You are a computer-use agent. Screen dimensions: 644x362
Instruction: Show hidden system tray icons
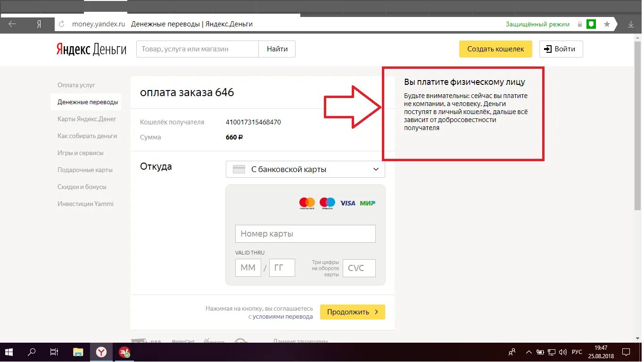pos(528,352)
